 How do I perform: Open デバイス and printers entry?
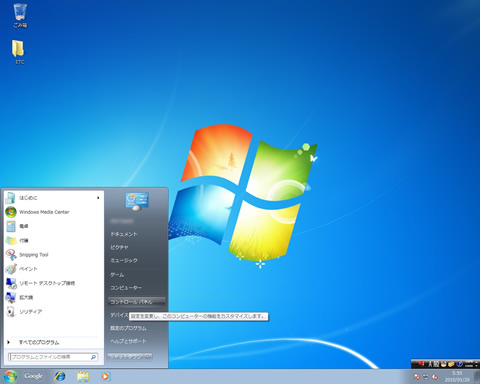pyautogui.click(x=119, y=315)
